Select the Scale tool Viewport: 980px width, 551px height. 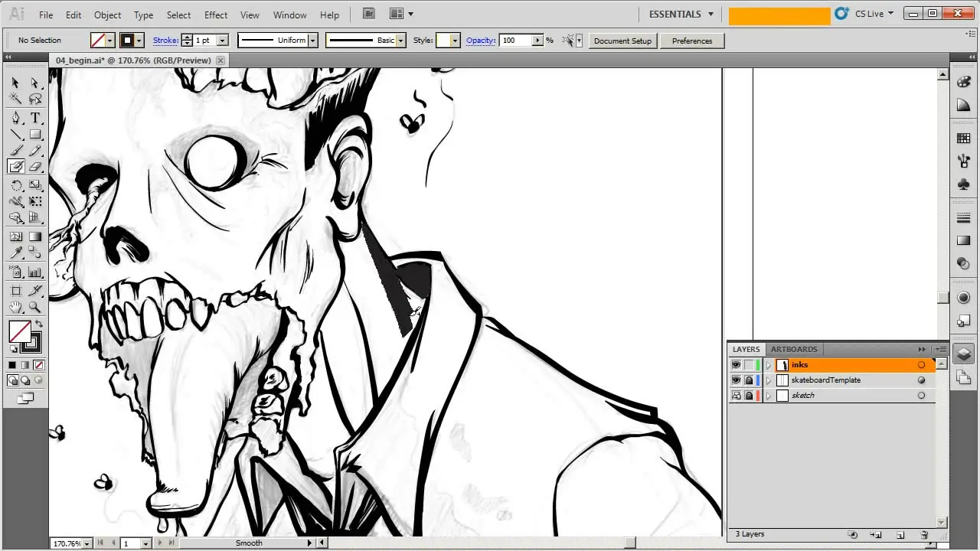pos(35,185)
